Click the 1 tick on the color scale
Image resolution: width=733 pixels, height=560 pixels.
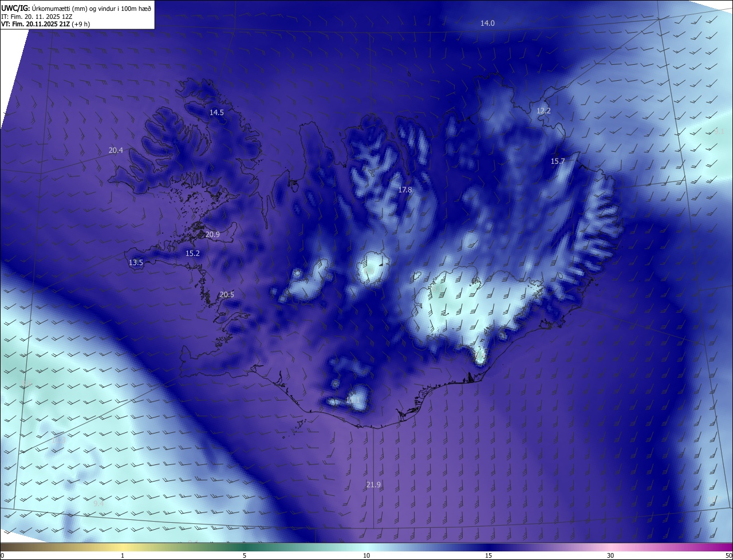click(x=123, y=555)
